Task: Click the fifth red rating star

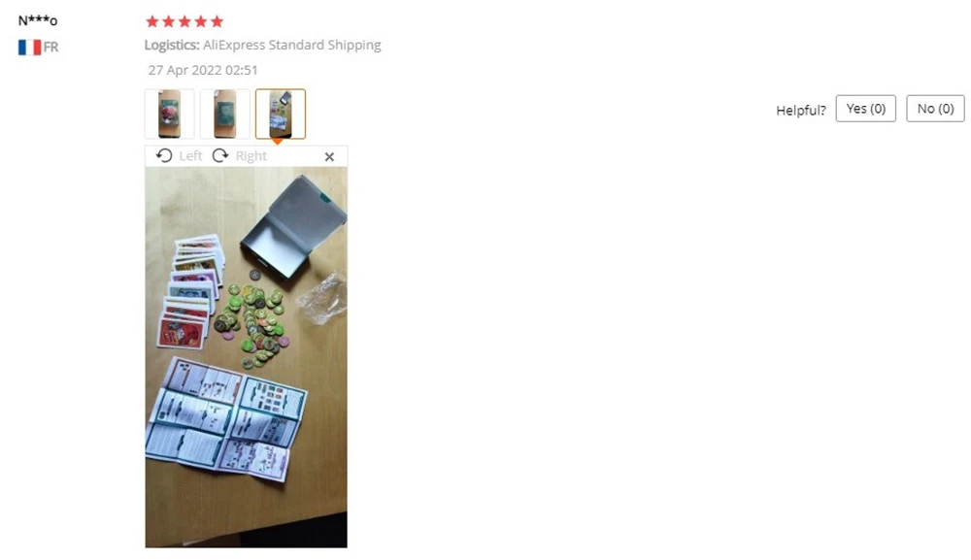Action: pyautogui.click(x=217, y=21)
